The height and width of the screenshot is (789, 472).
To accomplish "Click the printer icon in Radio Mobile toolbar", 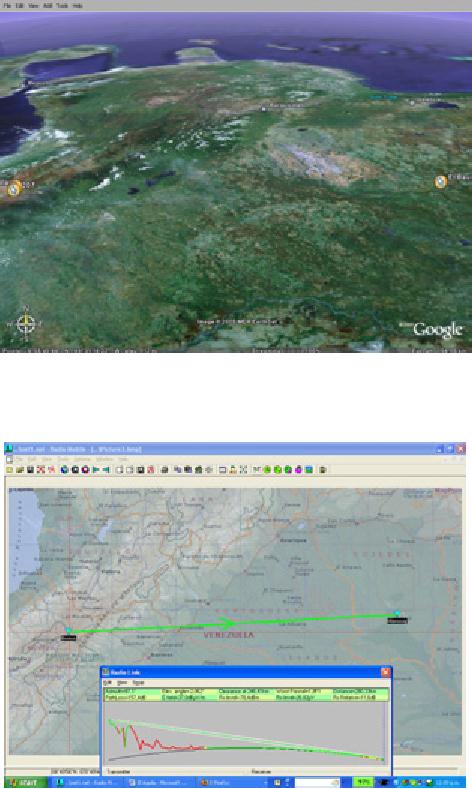I will tap(165, 470).
